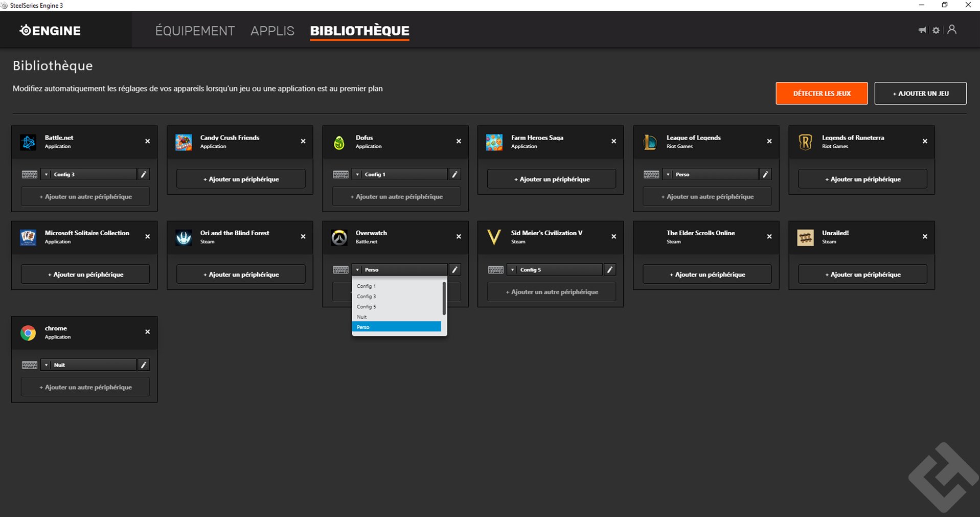Remove The Elder Scrolls Online entry
Viewport: 980px width, 517px height.
click(769, 236)
